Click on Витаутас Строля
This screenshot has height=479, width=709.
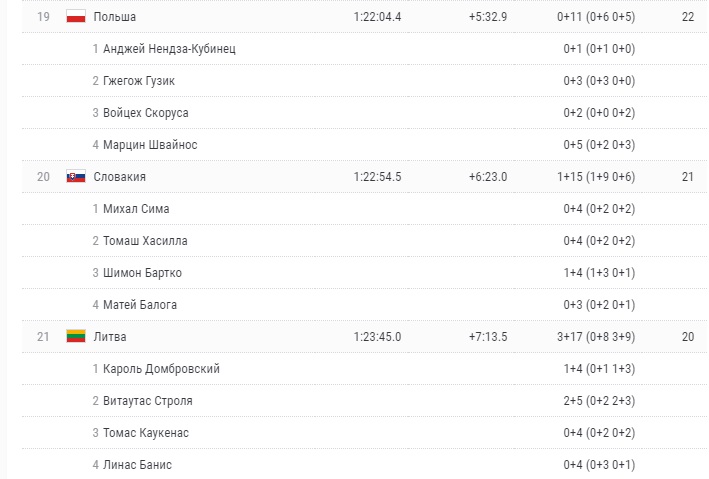(x=148, y=401)
